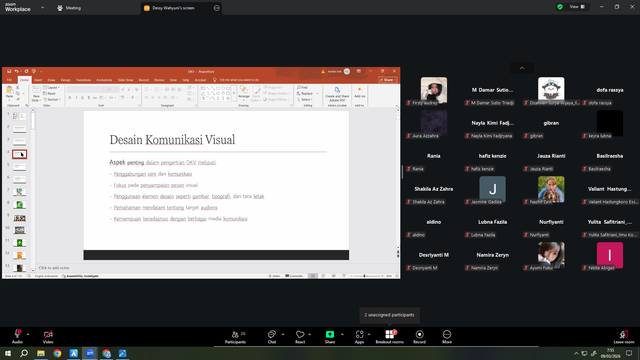This screenshot has height=360, width=640.
Task: Click the Zoom encryption shield icon
Action: pos(560,7)
